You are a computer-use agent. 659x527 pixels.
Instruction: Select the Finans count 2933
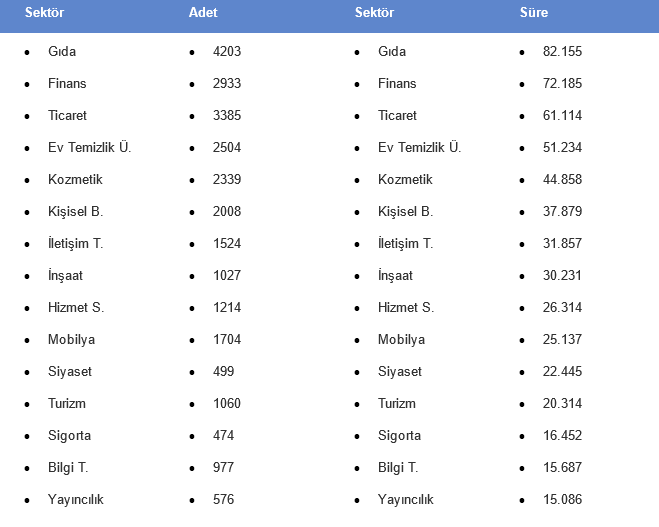point(227,83)
